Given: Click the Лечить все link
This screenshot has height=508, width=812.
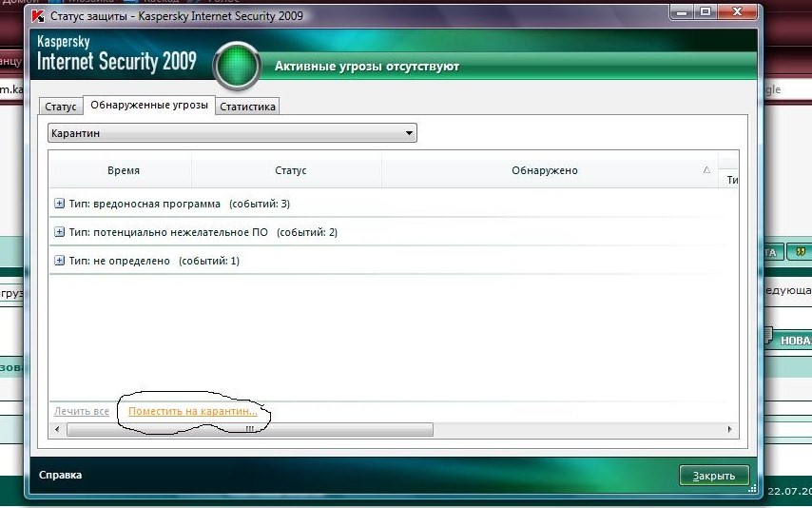Looking at the screenshot, I should point(82,411).
